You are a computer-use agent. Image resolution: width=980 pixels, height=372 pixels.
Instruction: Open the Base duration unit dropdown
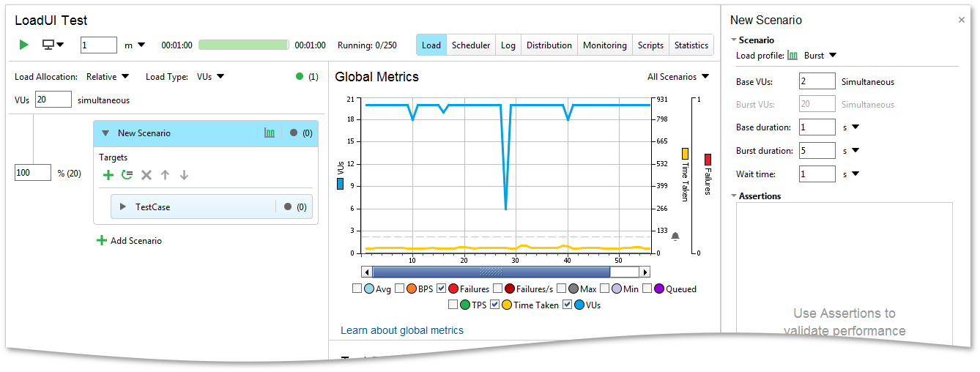coord(850,127)
